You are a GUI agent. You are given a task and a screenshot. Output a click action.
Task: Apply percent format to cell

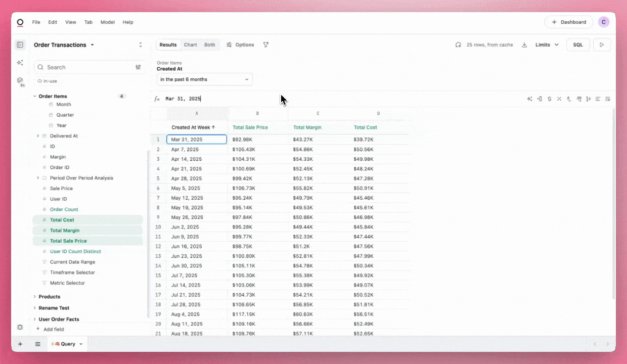[559, 99]
